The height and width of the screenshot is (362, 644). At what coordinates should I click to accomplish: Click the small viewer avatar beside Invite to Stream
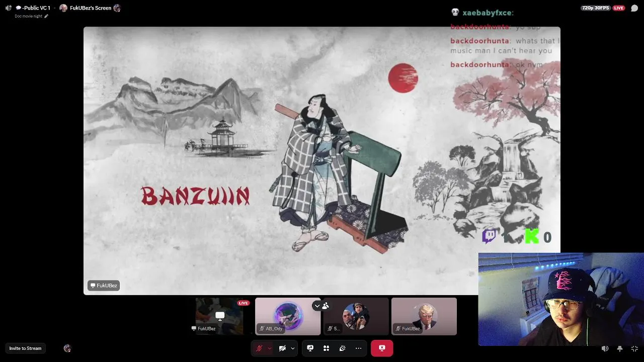click(x=67, y=348)
